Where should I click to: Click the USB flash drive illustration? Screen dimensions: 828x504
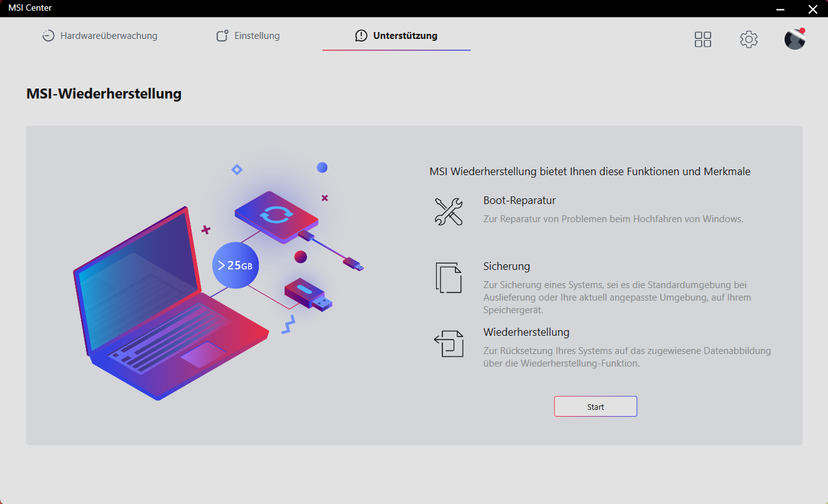point(308,295)
